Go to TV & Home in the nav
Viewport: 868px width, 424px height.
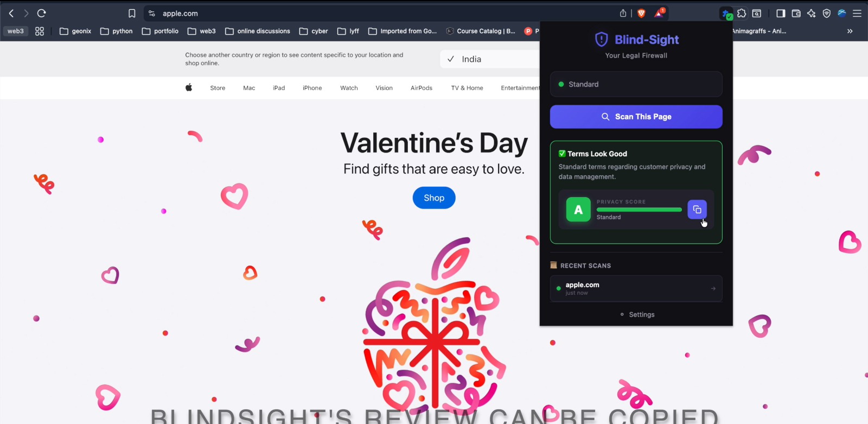pos(467,88)
